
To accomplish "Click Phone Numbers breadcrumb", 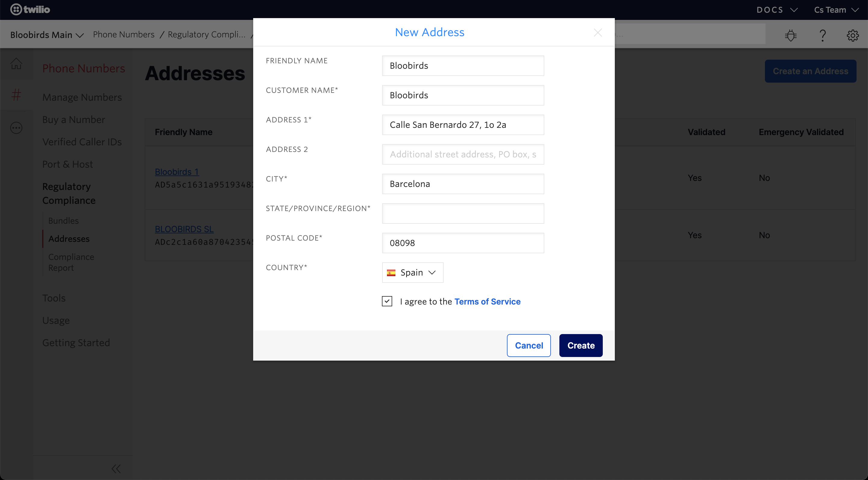I will tap(124, 34).
